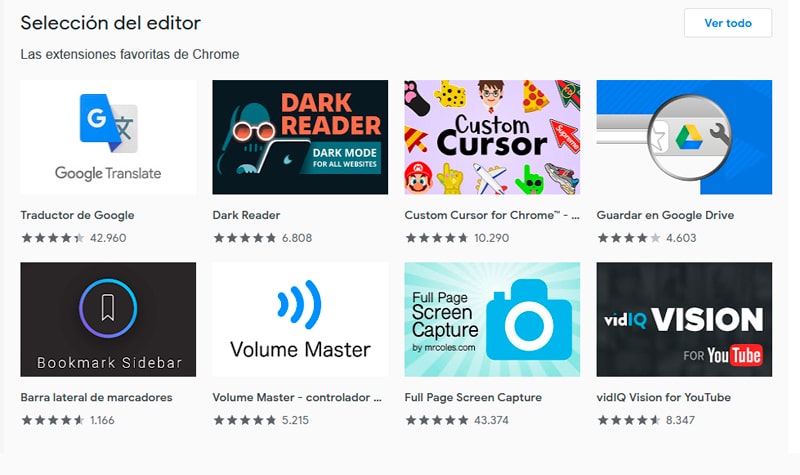Image resolution: width=800 pixels, height=475 pixels.
Task: Click 'Guardar en Google Drive' title
Action: click(665, 215)
